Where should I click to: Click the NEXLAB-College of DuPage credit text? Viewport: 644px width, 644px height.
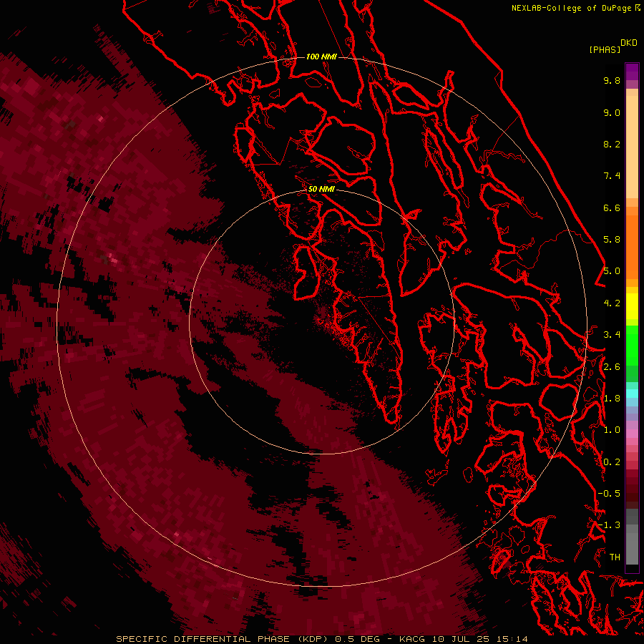click(x=571, y=8)
